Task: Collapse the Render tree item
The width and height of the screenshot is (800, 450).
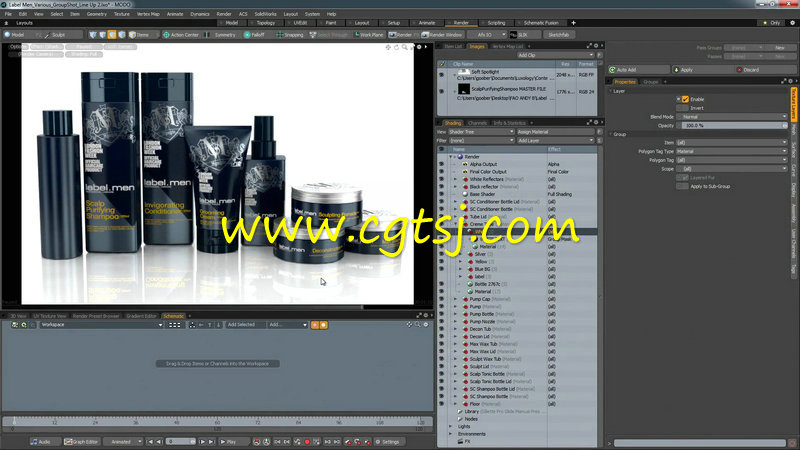Action: [x=451, y=157]
